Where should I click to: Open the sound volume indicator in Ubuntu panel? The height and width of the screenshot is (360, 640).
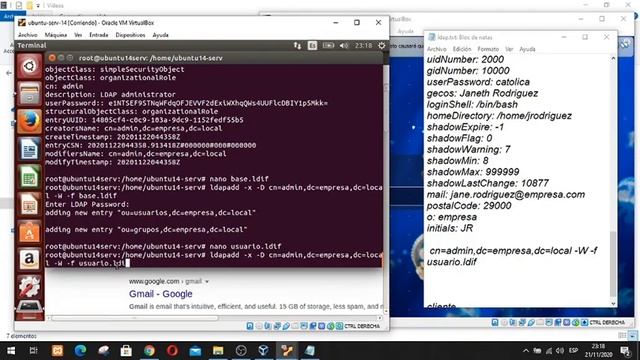point(344,45)
